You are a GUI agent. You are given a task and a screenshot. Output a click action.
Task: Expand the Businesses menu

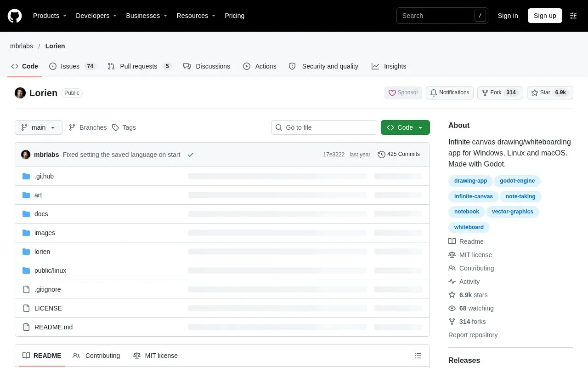tap(147, 16)
